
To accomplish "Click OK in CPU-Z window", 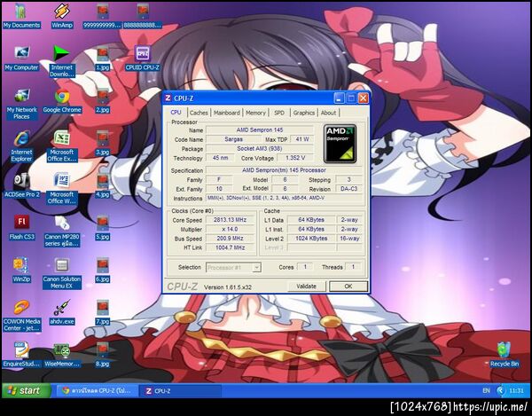I will click(x=348, y=286).
